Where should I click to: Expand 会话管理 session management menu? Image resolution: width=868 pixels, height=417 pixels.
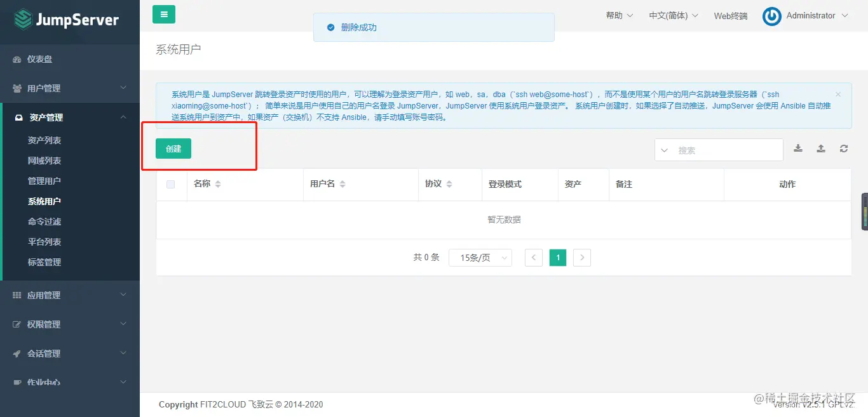[x=70, y=354]
